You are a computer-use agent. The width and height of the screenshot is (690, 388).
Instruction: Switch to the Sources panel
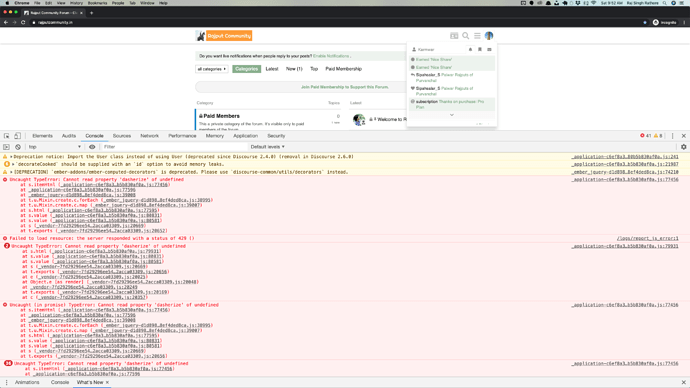121,136
